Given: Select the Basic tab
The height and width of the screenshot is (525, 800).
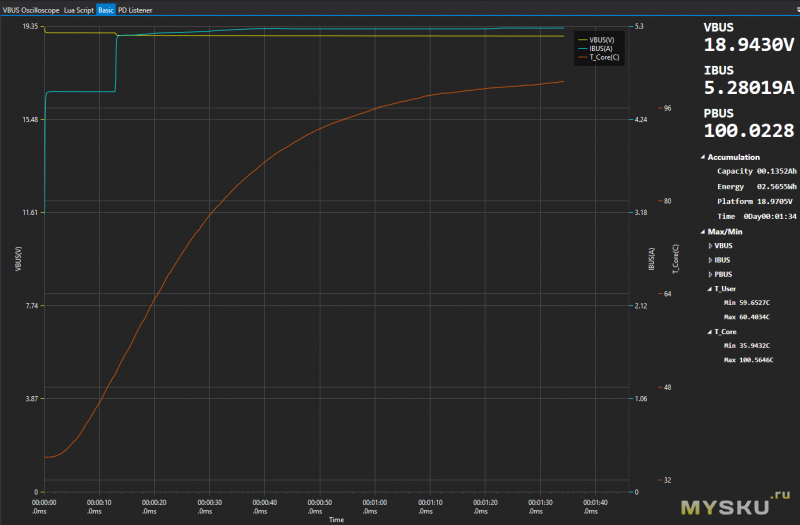Looking at the screenshot, I should 106,10.
